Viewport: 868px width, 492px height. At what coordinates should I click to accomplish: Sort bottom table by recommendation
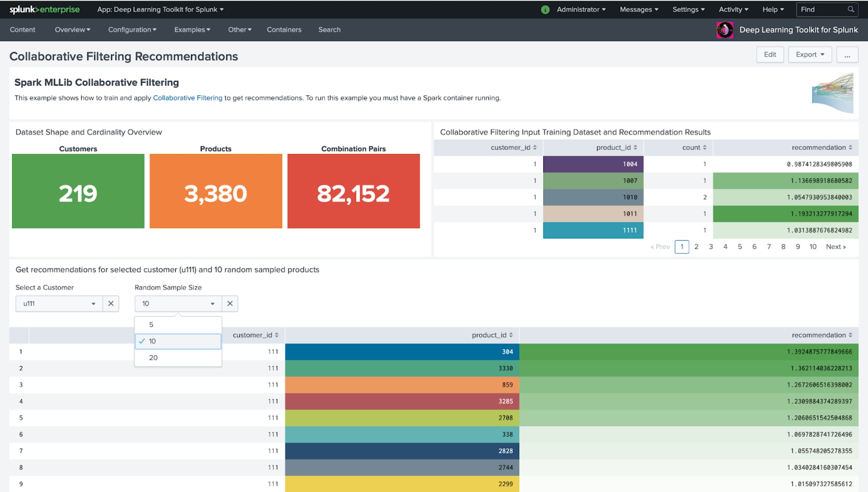coord(822,335)
